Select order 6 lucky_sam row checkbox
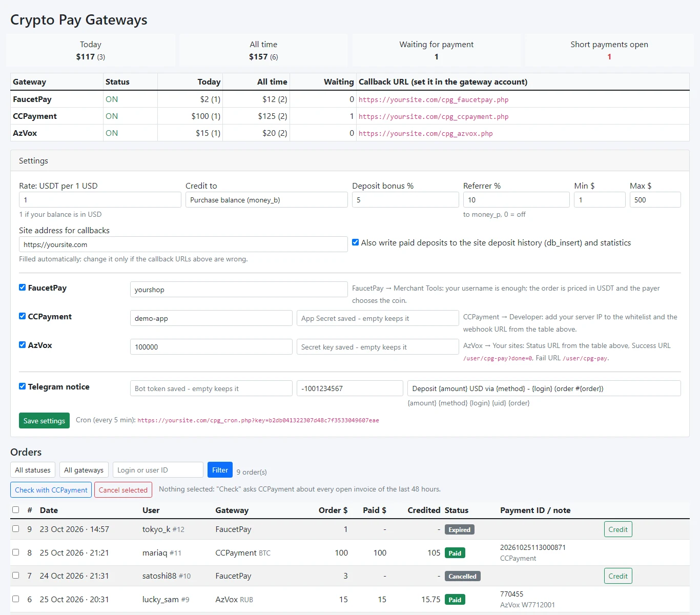Image resolution: width=700 pixels, height=615 pixels. pos(16,599)
